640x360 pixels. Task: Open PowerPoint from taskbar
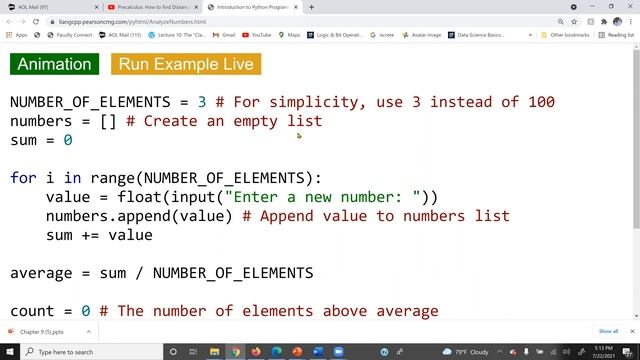point(297,352)
